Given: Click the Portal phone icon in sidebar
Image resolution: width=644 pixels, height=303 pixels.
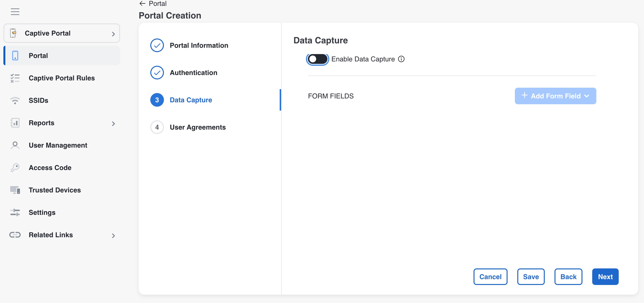Looking at the screenshot, I should tap(15, 56).
